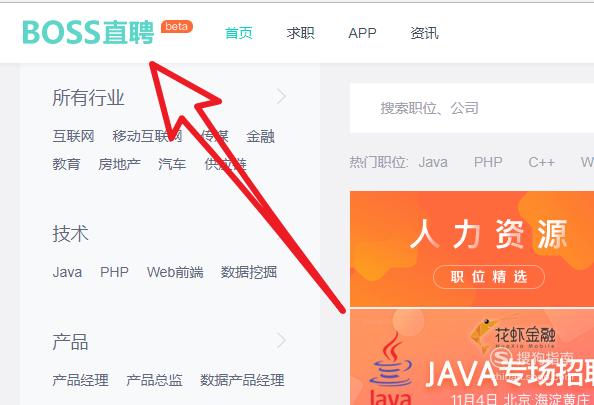
Task: Open the JAVA专场招聘 banner
Action: point(472,357)
